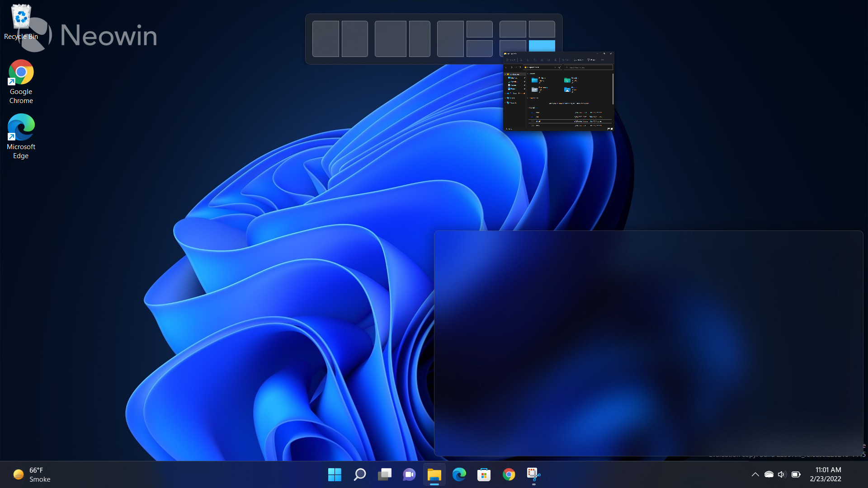Click the Windows Start button

click(335, 474)
